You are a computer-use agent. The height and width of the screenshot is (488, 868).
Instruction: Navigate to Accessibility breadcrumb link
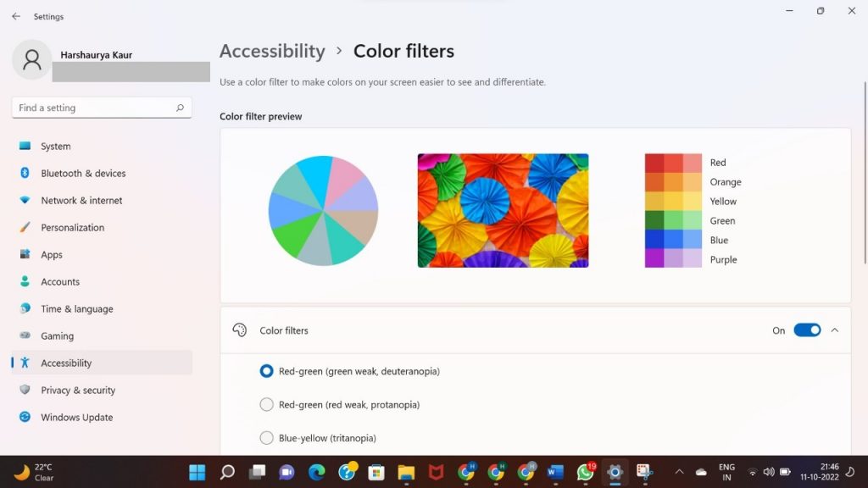[272, 51]
